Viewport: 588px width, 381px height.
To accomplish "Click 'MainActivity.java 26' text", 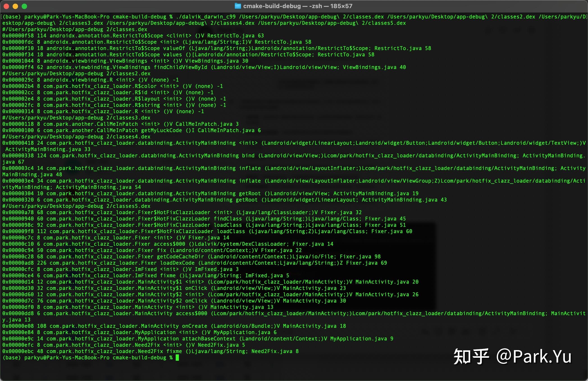I will [x=387, y=294].
